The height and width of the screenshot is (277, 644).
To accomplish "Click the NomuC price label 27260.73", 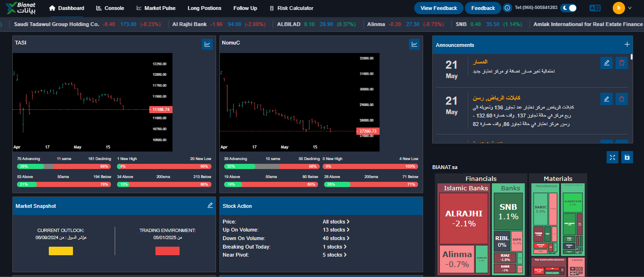I will (368, 131).
